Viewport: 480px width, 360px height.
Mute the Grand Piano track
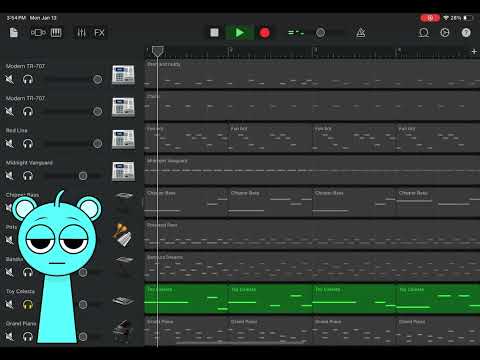pos(10,337)
